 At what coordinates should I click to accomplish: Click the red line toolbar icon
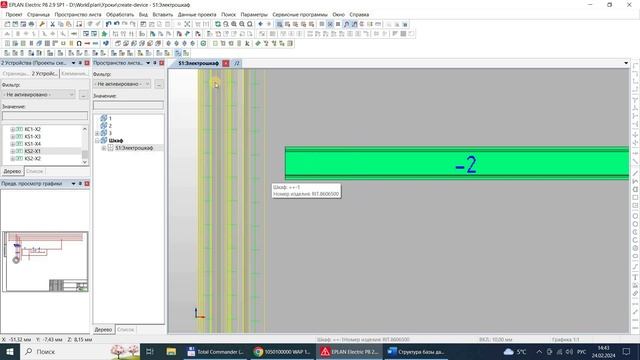[87, 43]
